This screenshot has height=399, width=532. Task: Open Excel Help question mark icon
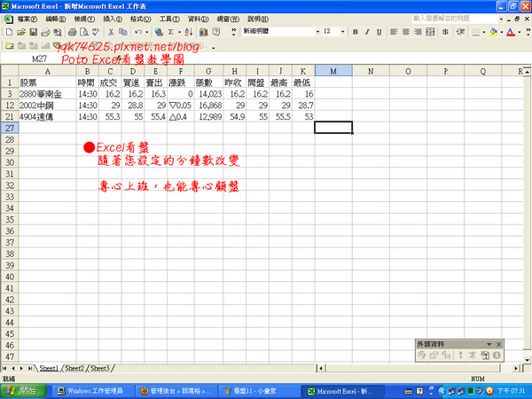point(215,32)
